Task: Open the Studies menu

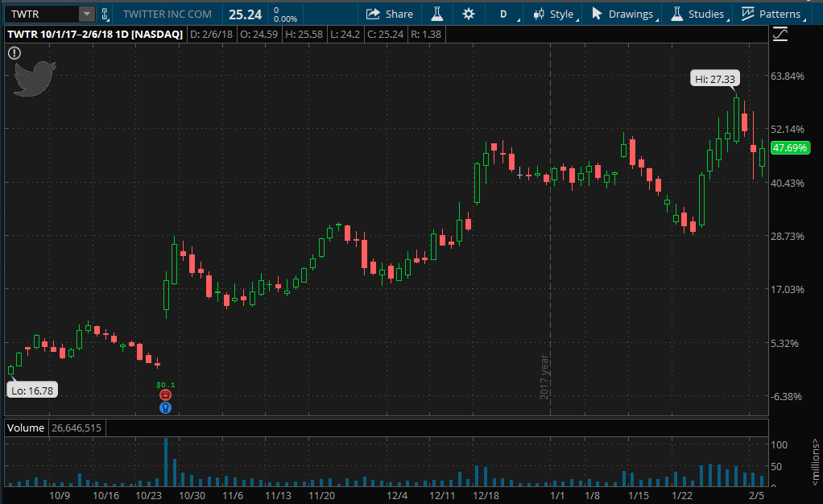Action: pos(699,14)
